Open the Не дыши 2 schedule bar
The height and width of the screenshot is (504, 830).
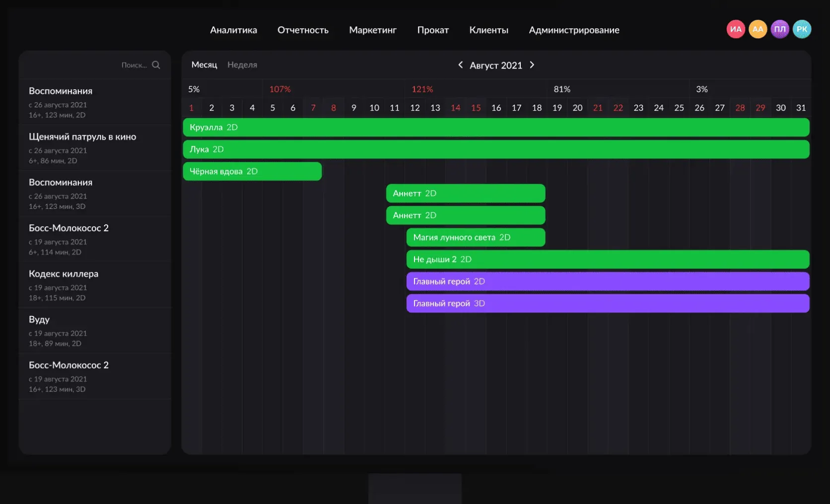(608, 259)
